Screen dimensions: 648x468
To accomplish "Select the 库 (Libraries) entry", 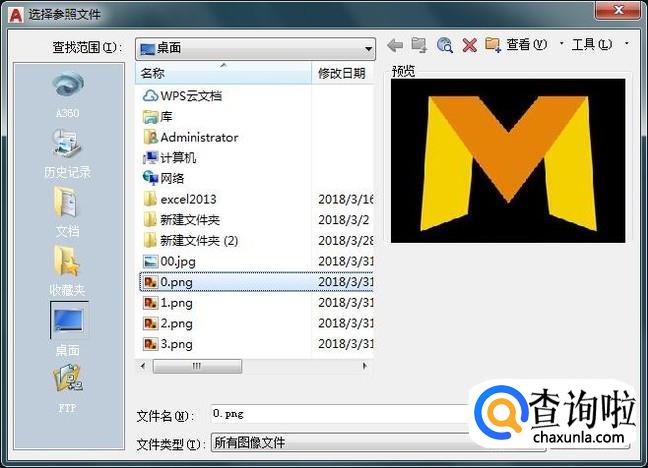I will [157, 117].
